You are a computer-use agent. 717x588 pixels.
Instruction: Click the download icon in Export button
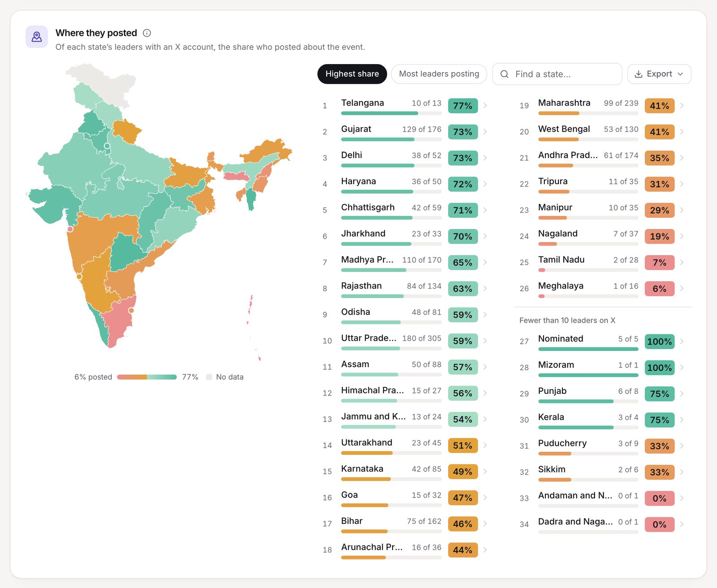point(639,74)
